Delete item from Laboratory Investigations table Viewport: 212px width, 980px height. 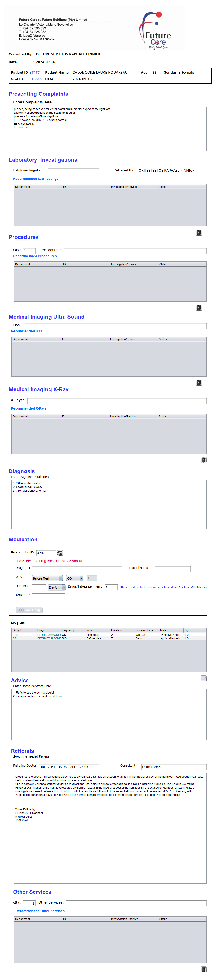[199, 232]
